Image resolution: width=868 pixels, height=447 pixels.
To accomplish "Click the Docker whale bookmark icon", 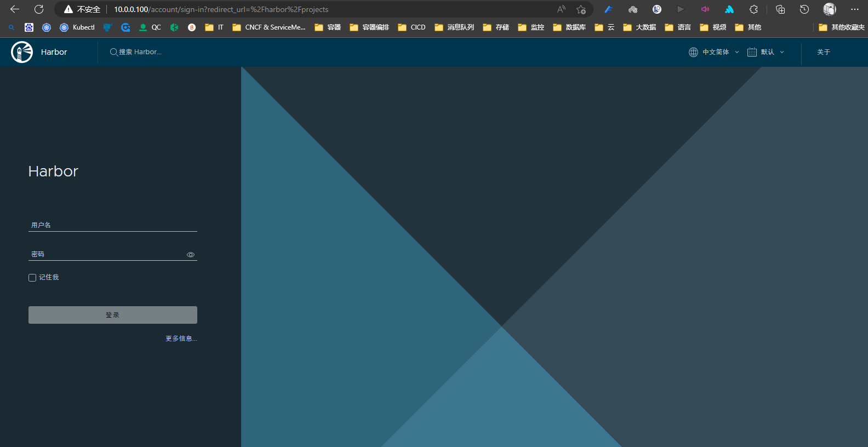I will tap(107, 27).
